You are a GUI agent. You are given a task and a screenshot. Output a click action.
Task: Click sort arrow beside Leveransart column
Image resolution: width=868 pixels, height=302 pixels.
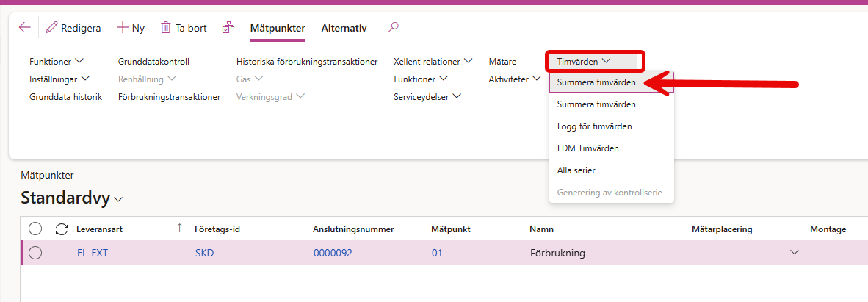[x=179, y=229]
